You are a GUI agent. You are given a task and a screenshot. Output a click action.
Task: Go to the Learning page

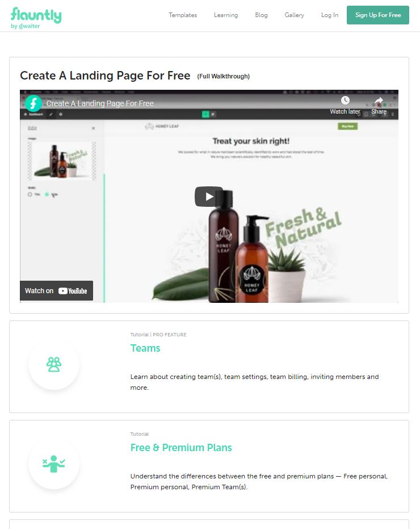[x=226, y=15]
